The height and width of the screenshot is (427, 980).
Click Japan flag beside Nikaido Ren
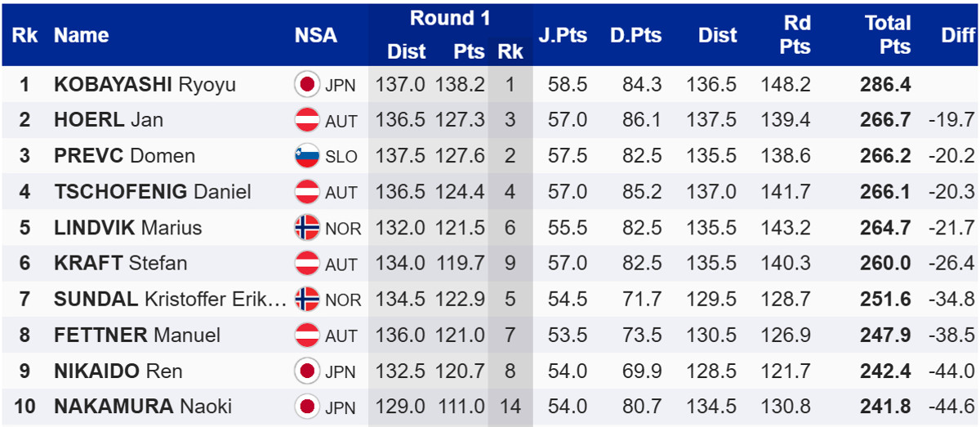click(x=307, y=371)
